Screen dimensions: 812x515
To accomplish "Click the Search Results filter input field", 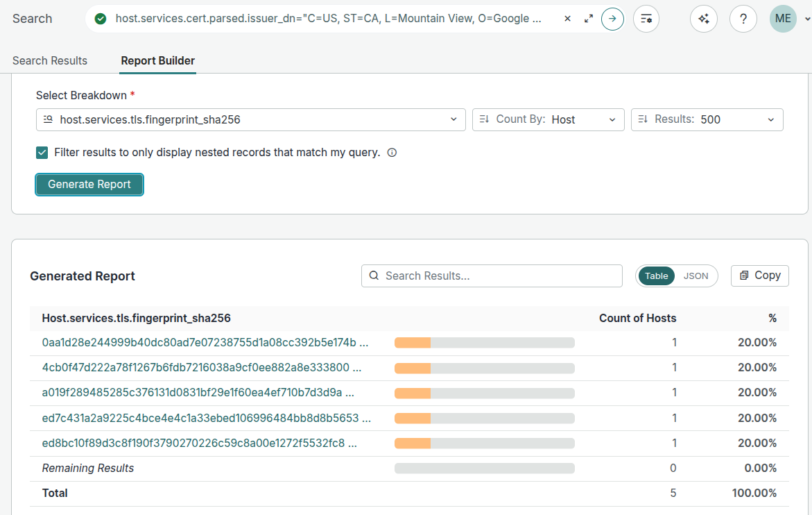I will (x=492, y=276).
